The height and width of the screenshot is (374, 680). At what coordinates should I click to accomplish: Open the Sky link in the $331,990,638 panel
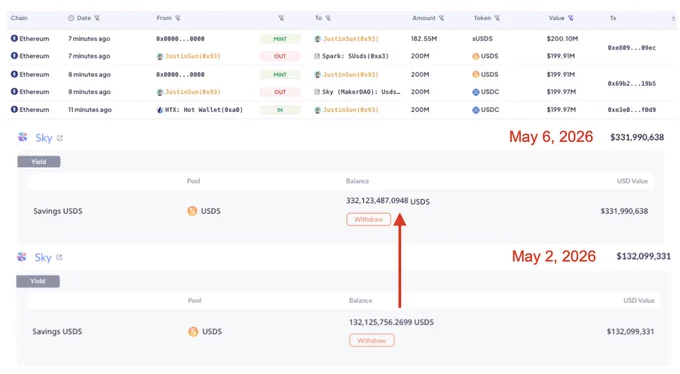[x=43, y=138]
